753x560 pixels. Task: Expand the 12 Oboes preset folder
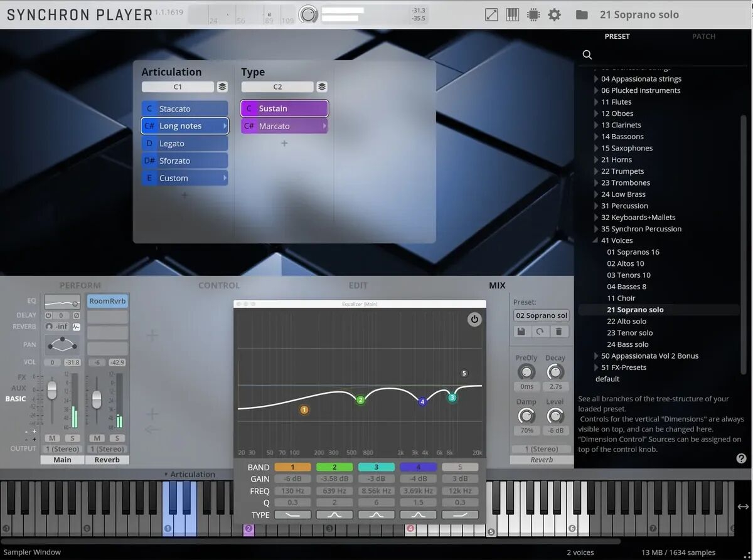596,114
